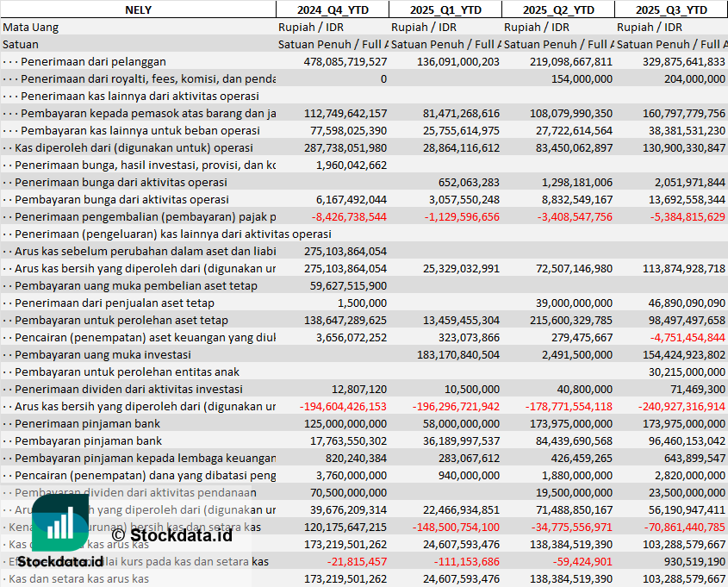Select the 2025_Q2_YTD column header
Image resolution: width=728 pixels, height=587 pixels.
558,9
